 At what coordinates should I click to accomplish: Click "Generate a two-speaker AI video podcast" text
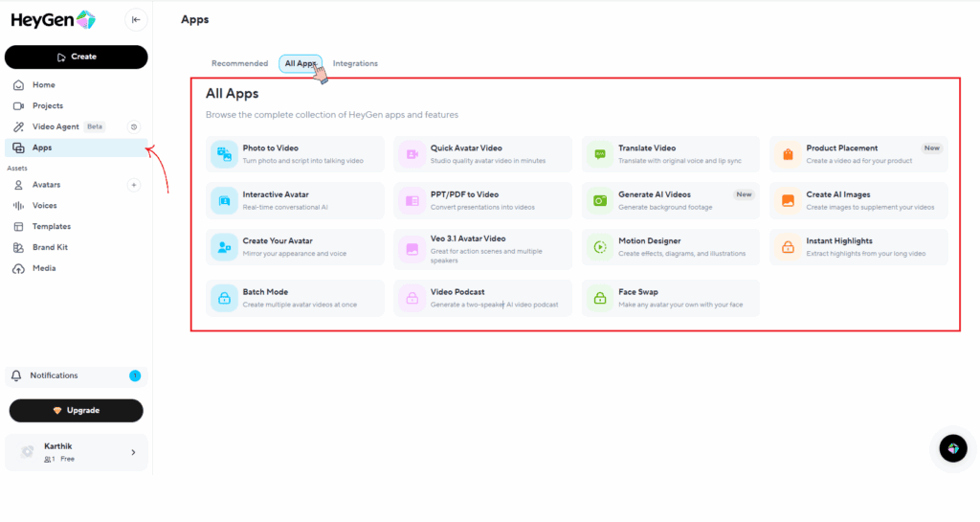[495, 306]
